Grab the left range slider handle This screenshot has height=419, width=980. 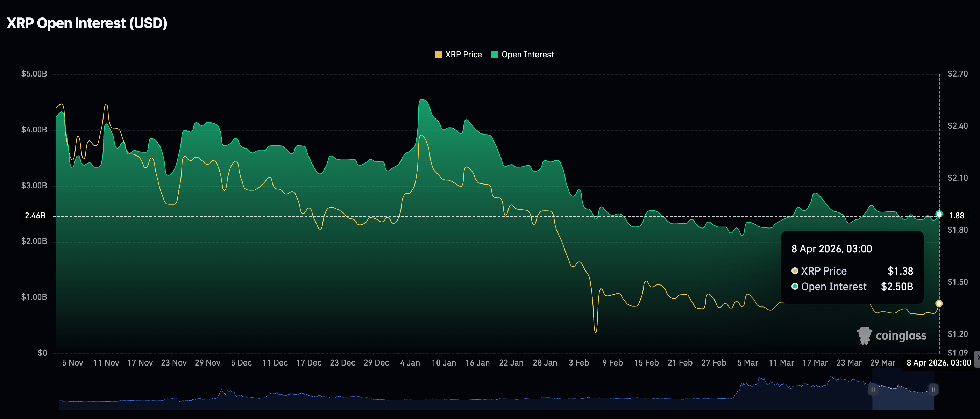click(x=873, y=389)
